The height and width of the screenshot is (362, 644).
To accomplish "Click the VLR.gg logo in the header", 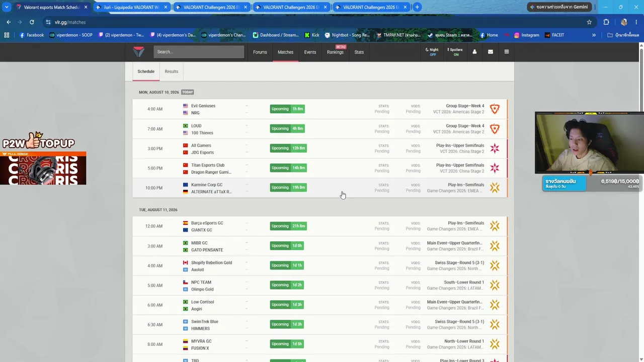I will point(138,52).
